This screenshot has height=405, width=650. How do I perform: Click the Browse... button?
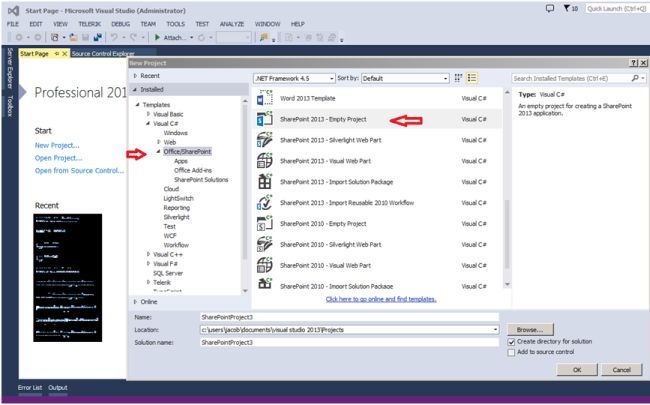(x=530, y=330)
